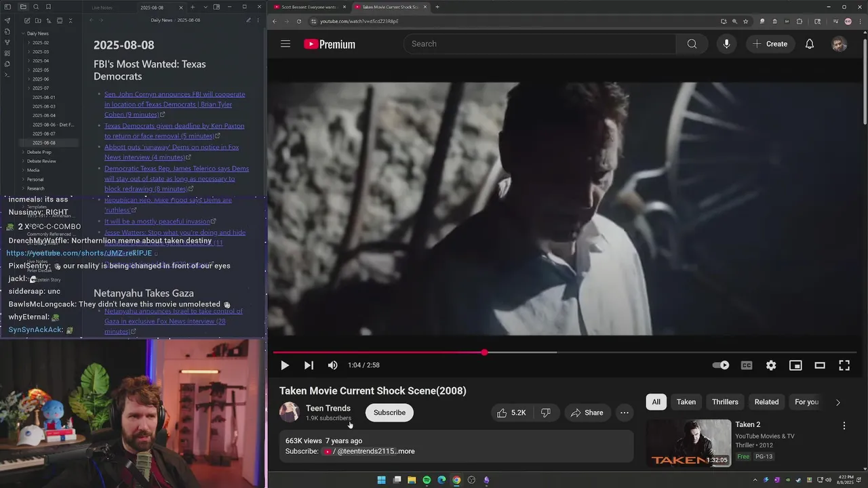Play the Taken video

pyautogui.click(x=285, y=365)
